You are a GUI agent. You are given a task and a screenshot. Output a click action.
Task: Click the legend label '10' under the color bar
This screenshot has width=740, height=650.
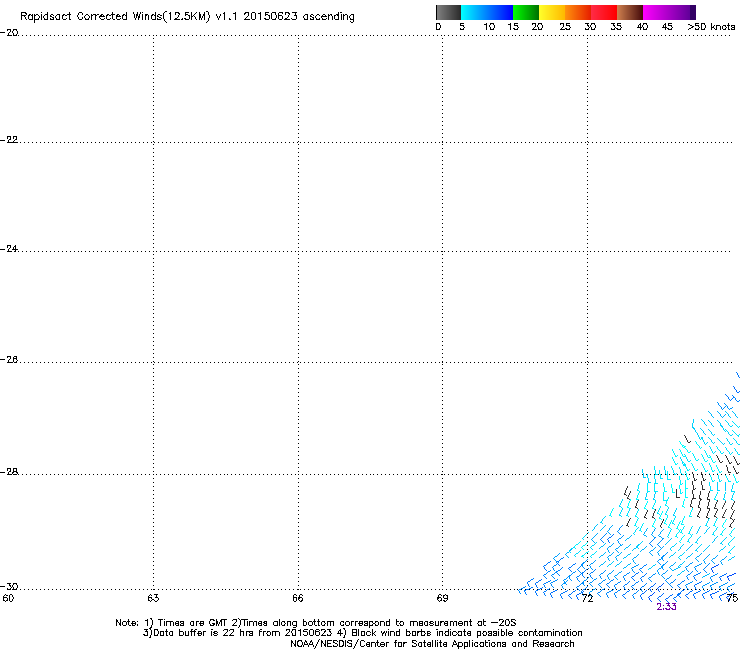click(x=489, y=27)
